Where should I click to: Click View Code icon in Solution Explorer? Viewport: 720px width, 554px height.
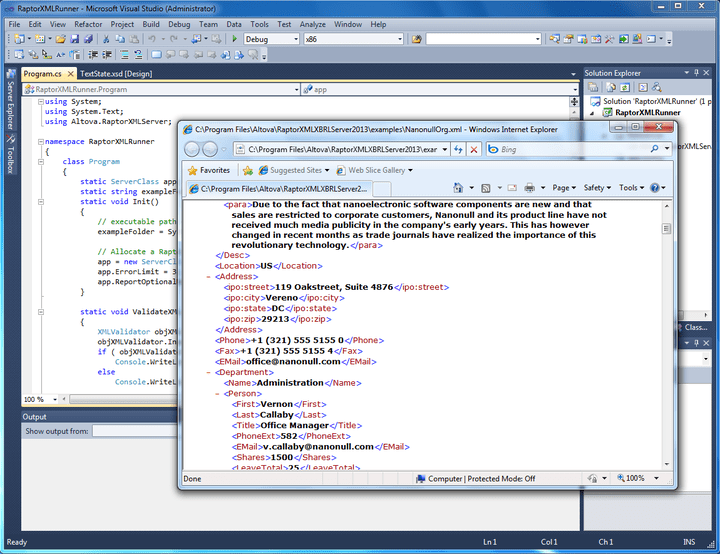point(643,87)
